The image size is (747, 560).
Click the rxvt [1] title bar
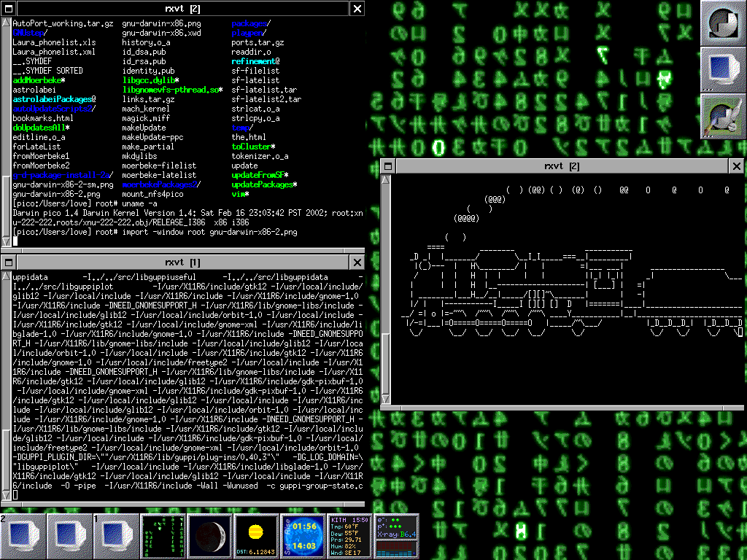click(x=182, y=262)
